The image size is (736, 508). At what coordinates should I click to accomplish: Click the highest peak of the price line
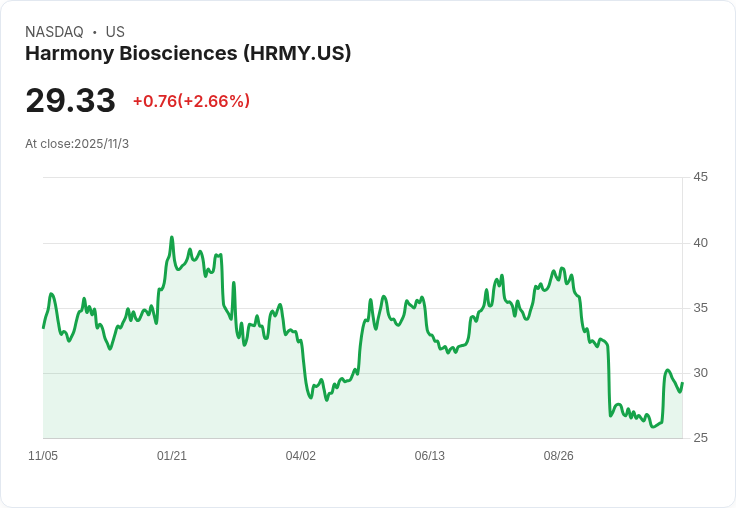tap(172, 238)
